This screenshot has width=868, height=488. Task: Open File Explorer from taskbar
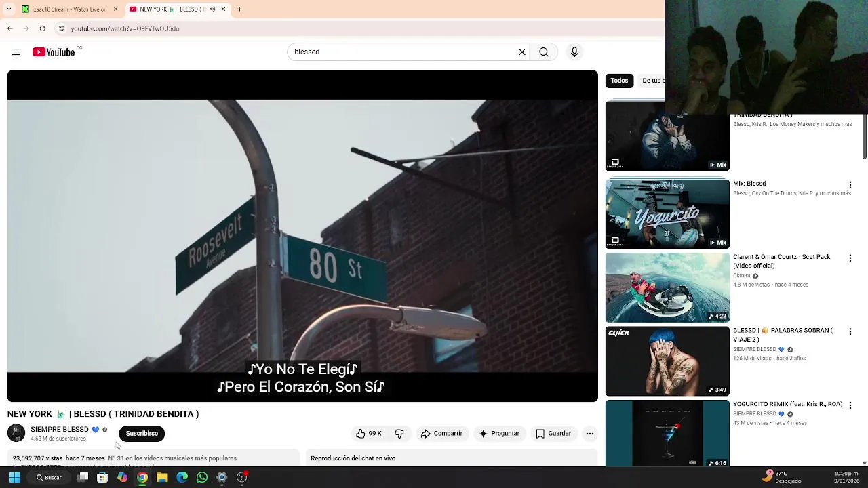pyautogui.click(x=162, y=478)
